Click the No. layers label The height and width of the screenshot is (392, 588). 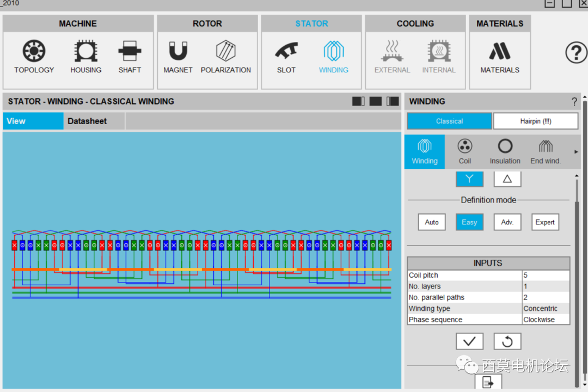tap(425, 286)
